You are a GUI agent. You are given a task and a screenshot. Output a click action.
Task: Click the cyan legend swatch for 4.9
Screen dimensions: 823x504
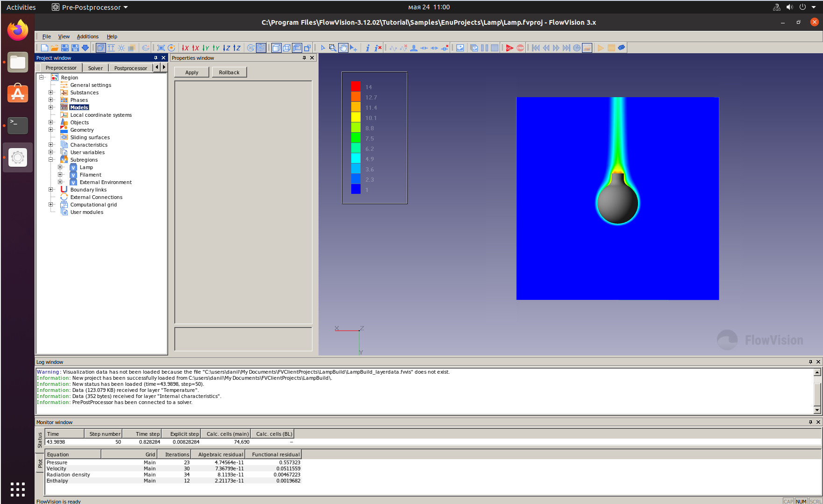pos(356,158)
